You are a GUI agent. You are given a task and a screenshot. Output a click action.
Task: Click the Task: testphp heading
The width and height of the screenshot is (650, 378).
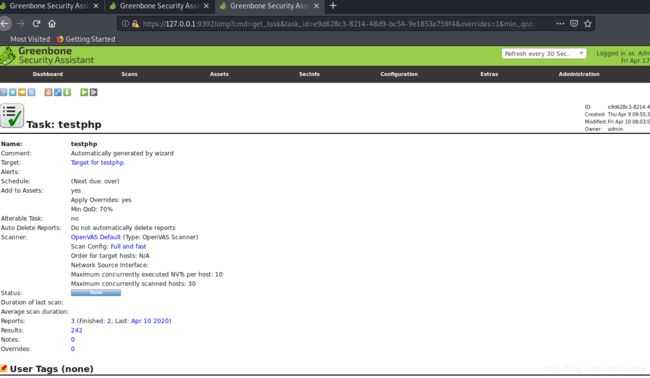pyautogui.click(x=64, y=124)
